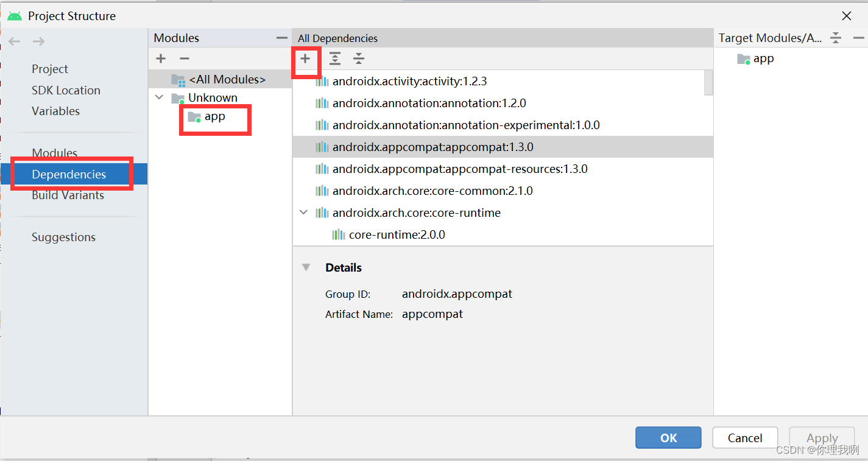The height and width of the screenshot is (461, 868).
Task: Click the add module plus icon
Action: coord(160,58)
